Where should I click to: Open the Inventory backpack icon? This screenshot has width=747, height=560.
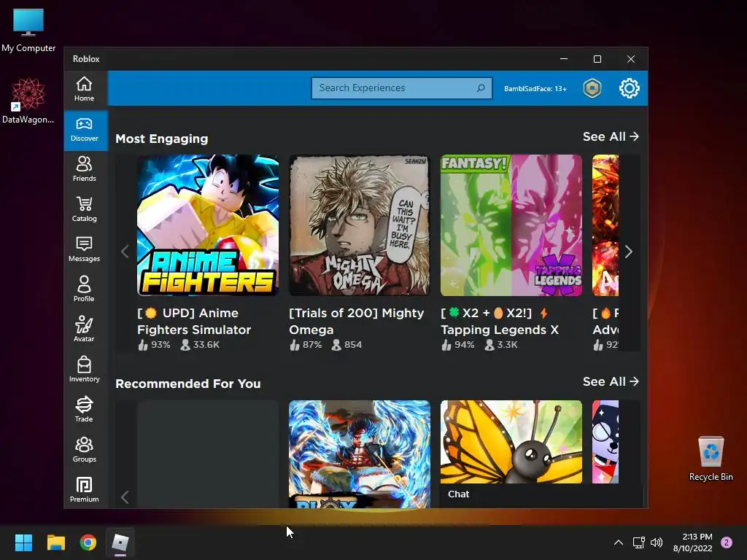(x=85, y=370)
